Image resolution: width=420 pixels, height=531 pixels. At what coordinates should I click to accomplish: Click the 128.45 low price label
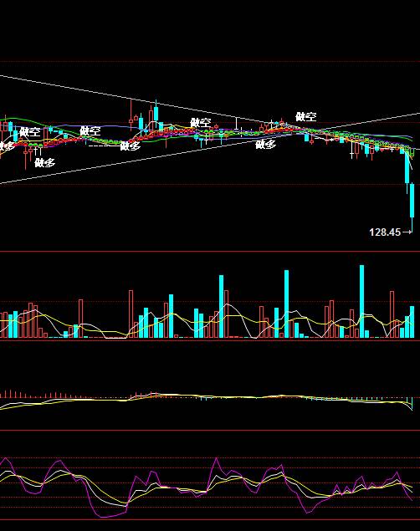click(385, 232)
